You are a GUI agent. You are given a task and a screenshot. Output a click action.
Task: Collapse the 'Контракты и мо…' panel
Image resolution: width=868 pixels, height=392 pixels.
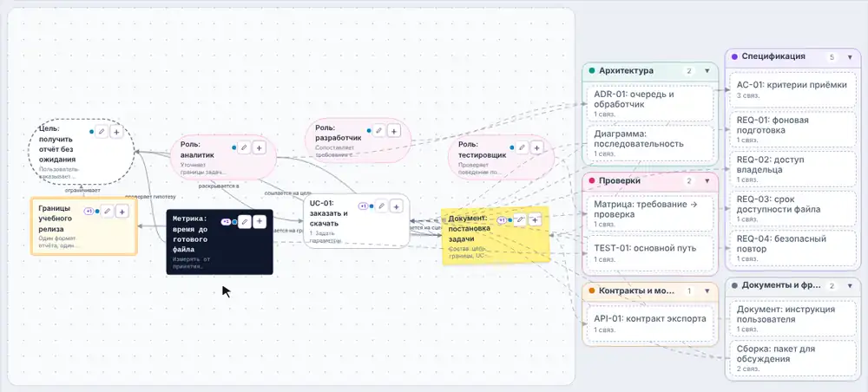[707, 291]
